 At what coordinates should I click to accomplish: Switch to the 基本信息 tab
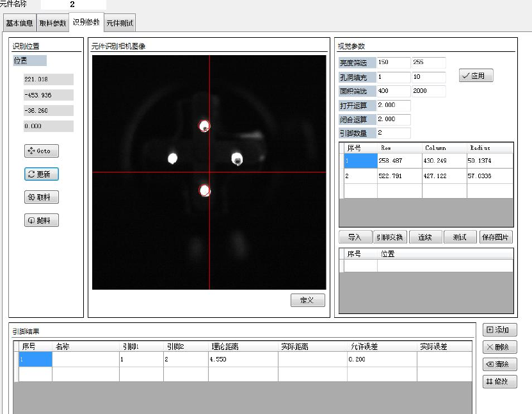tap(20, 24)
